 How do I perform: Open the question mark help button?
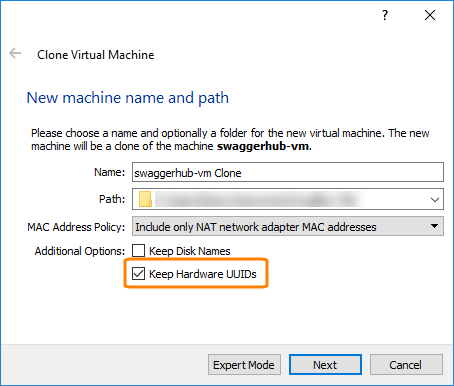[x=385, y=15]
